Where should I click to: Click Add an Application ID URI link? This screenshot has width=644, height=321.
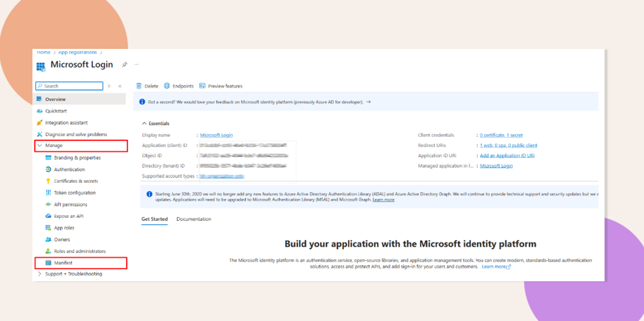tap(507, 155)
